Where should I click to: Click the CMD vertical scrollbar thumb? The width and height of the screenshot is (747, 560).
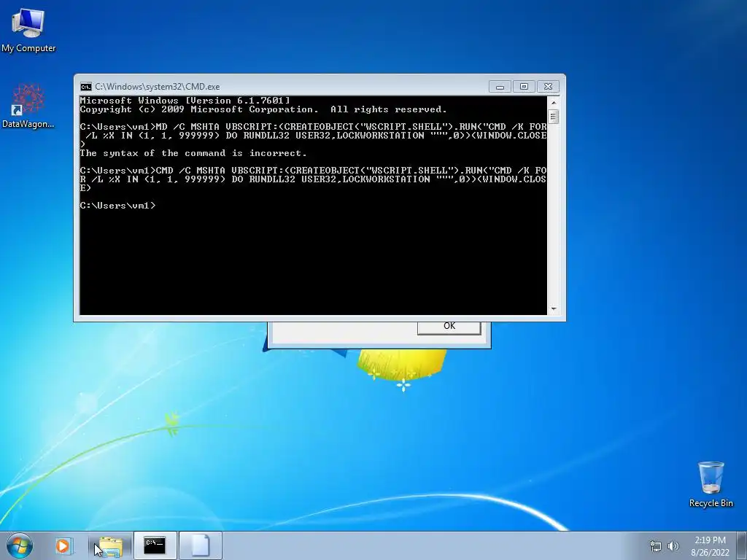[553, 117]
